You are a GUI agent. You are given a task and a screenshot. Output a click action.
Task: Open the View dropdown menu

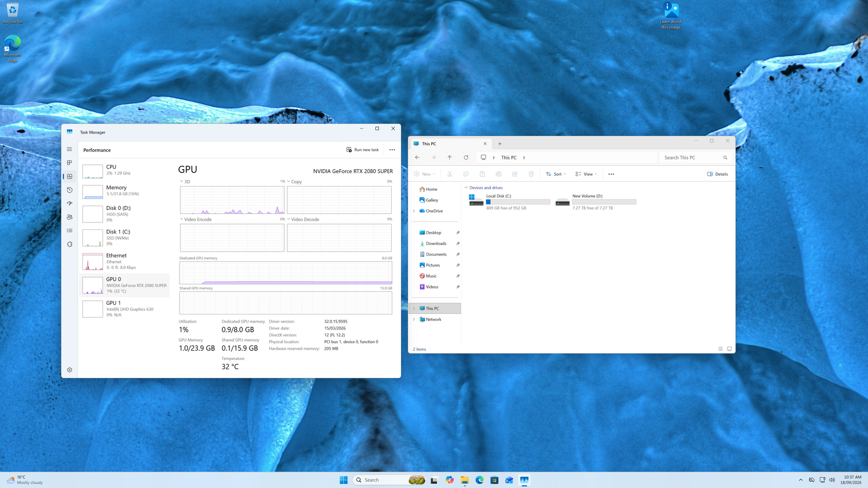pos(586,174)
